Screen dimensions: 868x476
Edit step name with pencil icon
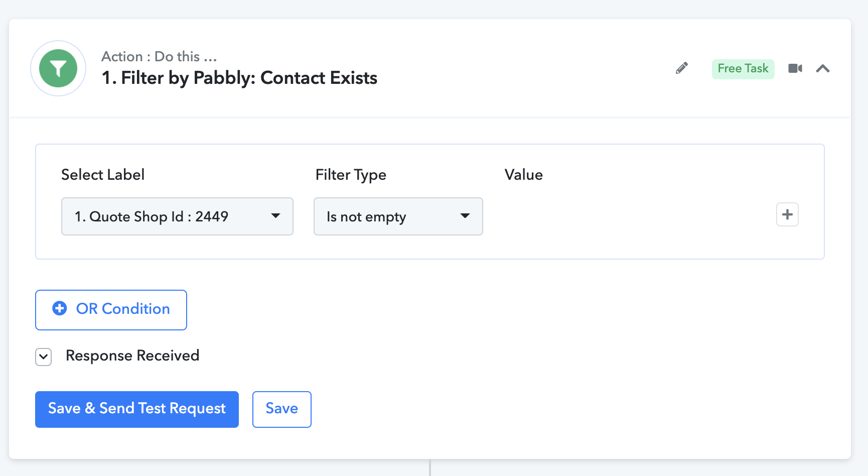click(x=681, y=68)
